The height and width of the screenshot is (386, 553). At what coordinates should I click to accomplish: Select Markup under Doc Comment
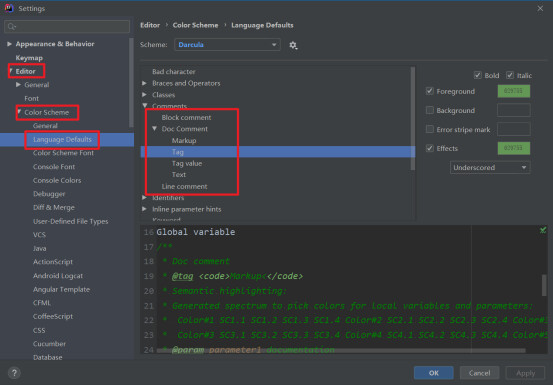[184, 140]
